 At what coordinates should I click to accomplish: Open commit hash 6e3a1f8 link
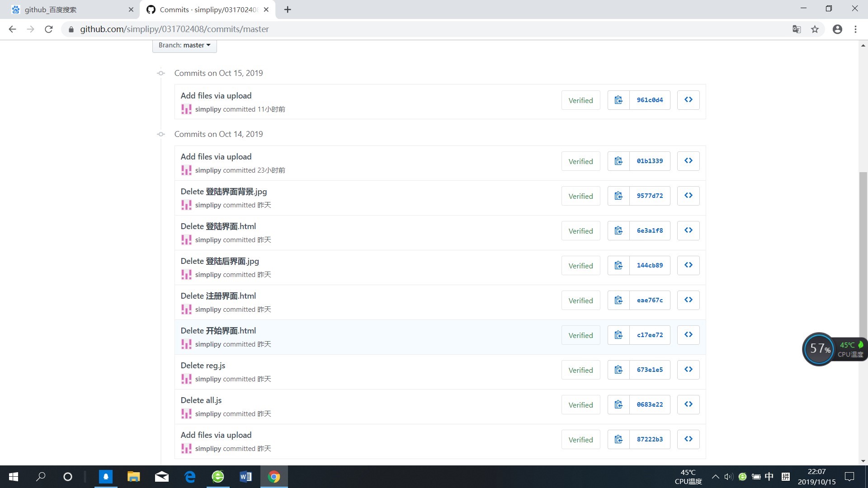[x=650, y=230]
